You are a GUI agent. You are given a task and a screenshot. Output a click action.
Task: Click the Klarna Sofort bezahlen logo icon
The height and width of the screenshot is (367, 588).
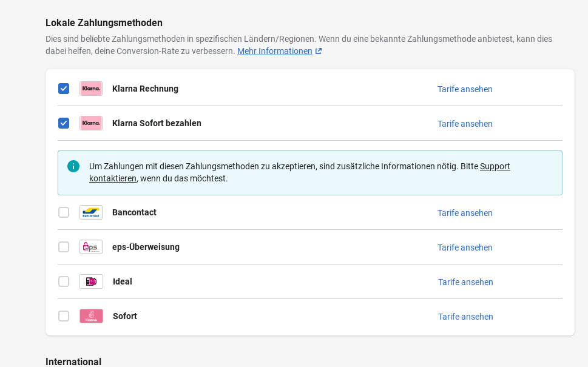(91, 123)
